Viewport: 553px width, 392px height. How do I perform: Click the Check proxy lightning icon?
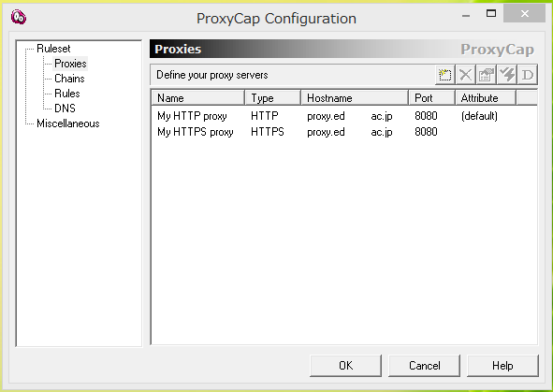coord(507,75)
